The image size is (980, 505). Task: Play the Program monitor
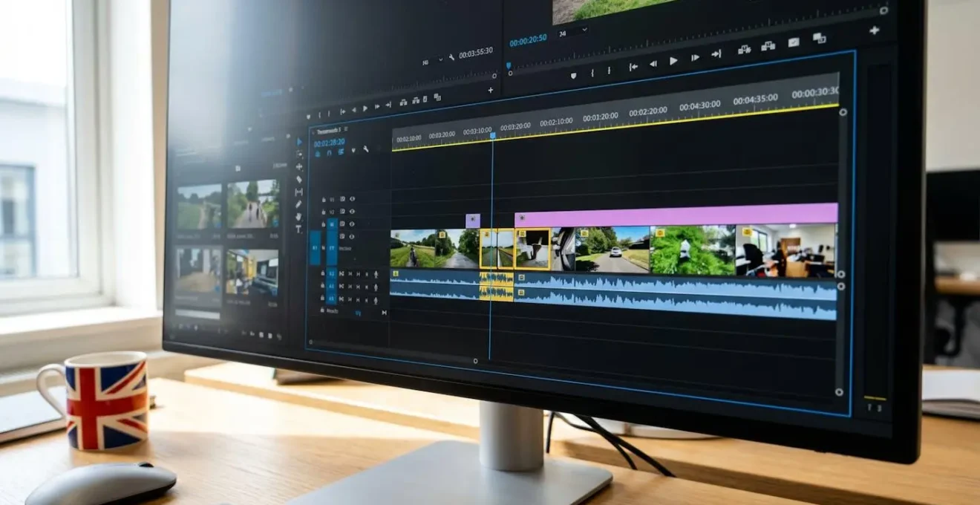coord(673,61)
